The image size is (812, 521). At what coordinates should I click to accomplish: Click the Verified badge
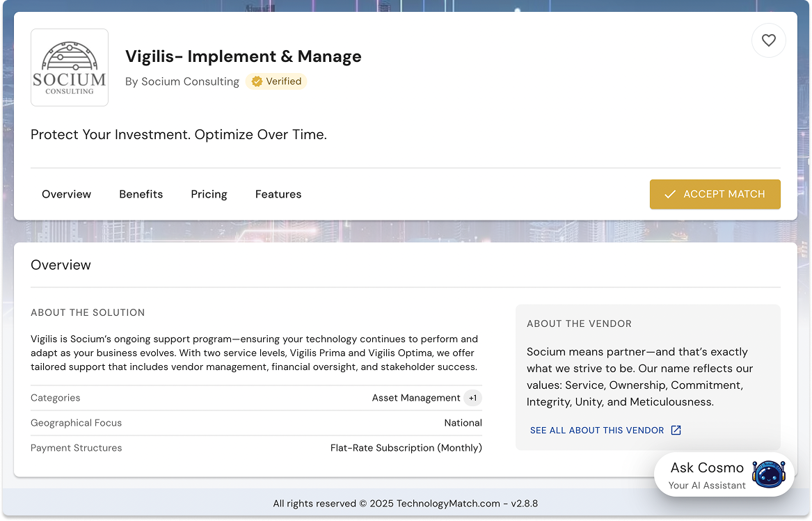point(276,81)
